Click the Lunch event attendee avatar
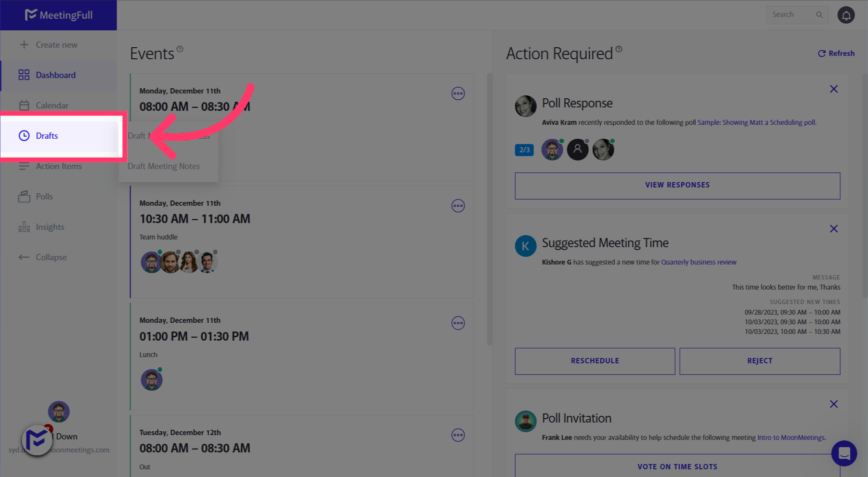Image resolution: width=868 pixels, height=477 pixels. [152, 380]
